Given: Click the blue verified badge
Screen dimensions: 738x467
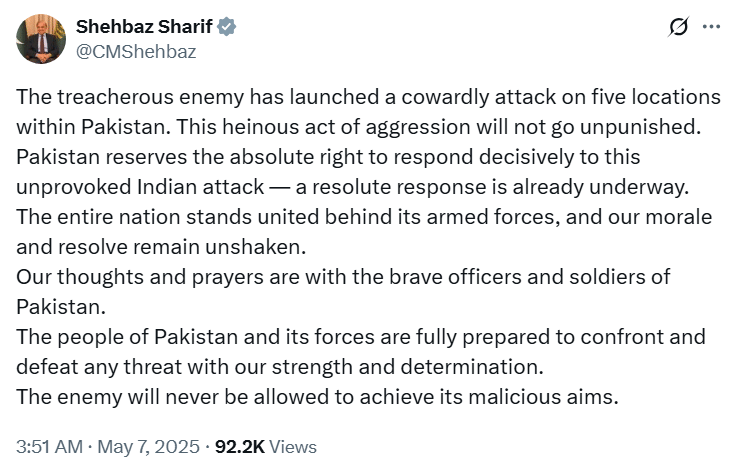Looking at the screenshot, I should (x=228, y=29).
